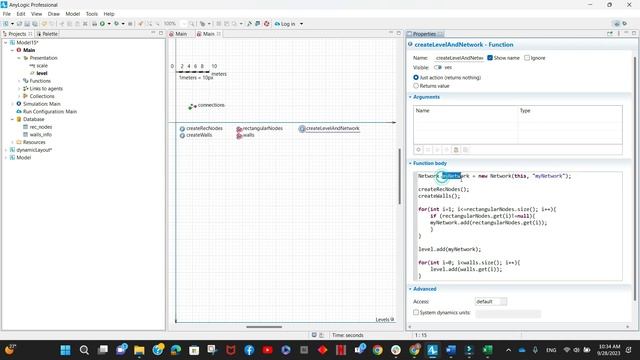Collapse the Model15 tree node
The image size is (640, 360).
click(x=5, y=42)
